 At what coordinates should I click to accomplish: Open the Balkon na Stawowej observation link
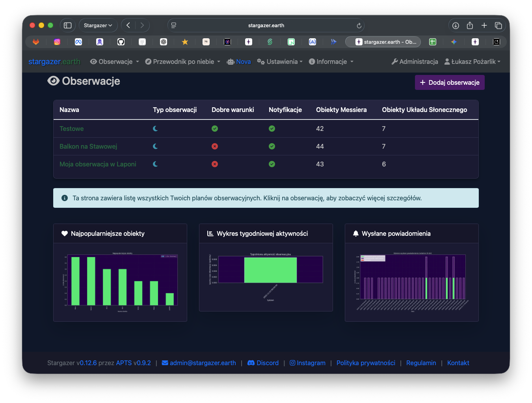tap(88, 146)
